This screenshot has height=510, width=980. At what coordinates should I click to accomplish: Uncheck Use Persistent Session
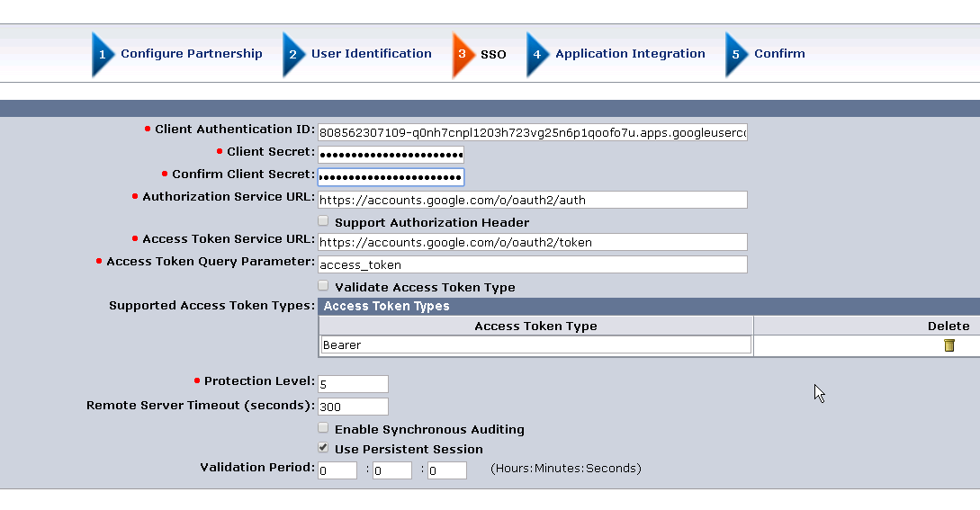323,448
